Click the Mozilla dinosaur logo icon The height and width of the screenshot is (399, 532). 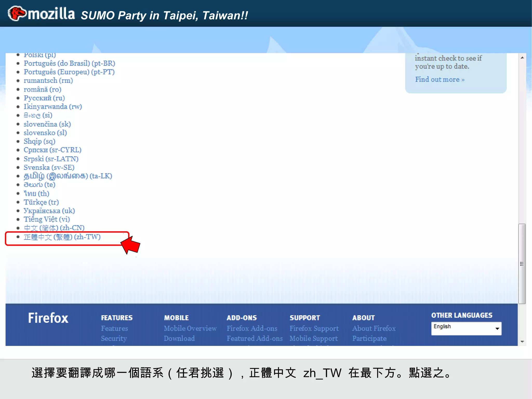17,13
